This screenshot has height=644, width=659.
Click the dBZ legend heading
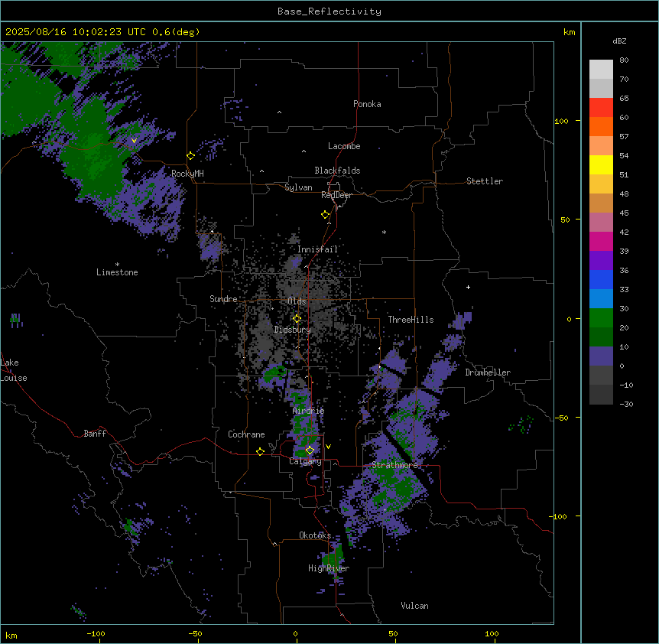point(619,41)
